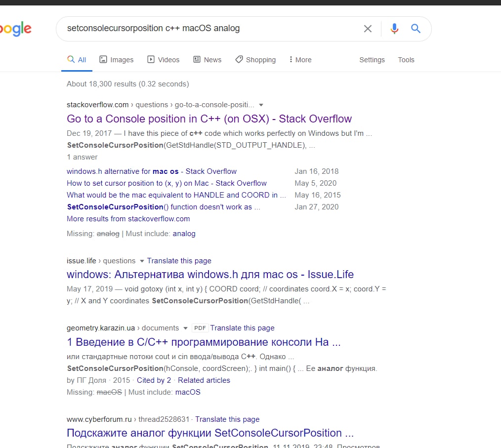Expand the More search options menu
The width and height of the screenshot is (501, 448).
coord(300,60)
